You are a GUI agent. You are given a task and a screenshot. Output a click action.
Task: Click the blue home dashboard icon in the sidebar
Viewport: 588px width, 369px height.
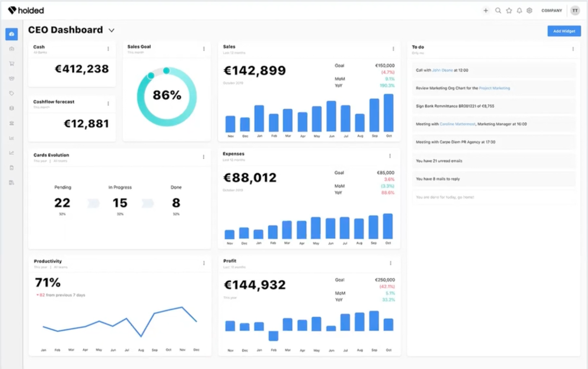tap(11, 34)
